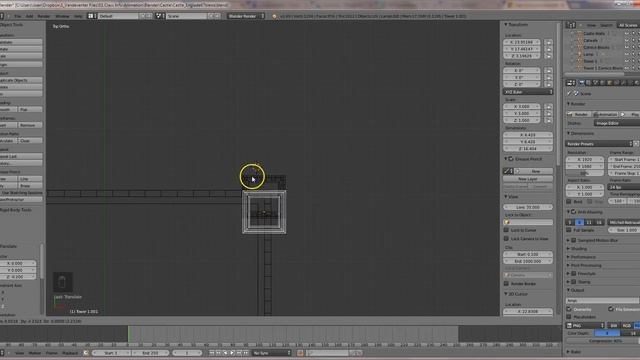Open the PNG file format dropdown
This screenshot has height=360, width=640.
click(x=585, y=326)
